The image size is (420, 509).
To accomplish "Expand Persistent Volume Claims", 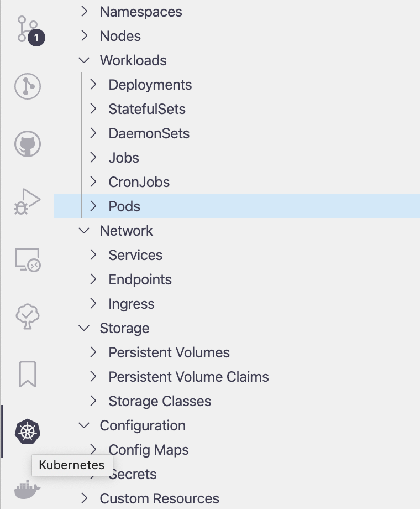I will (93, 376).
